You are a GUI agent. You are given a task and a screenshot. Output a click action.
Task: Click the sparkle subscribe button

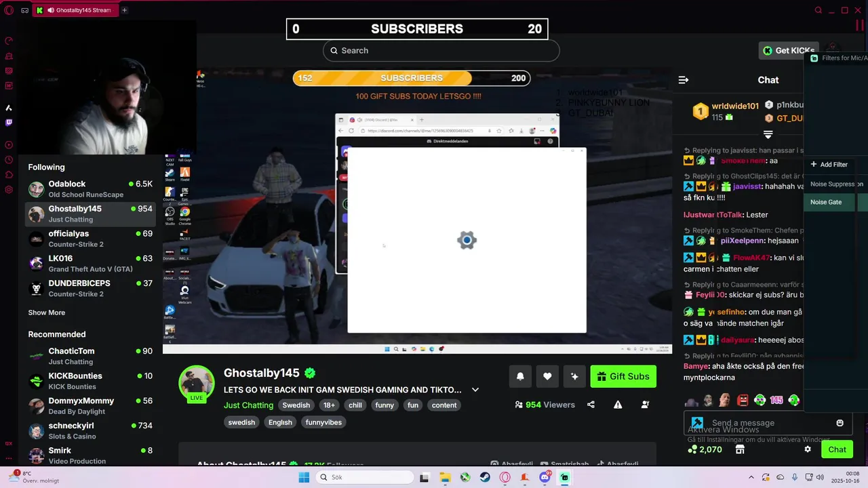[574, 376]
